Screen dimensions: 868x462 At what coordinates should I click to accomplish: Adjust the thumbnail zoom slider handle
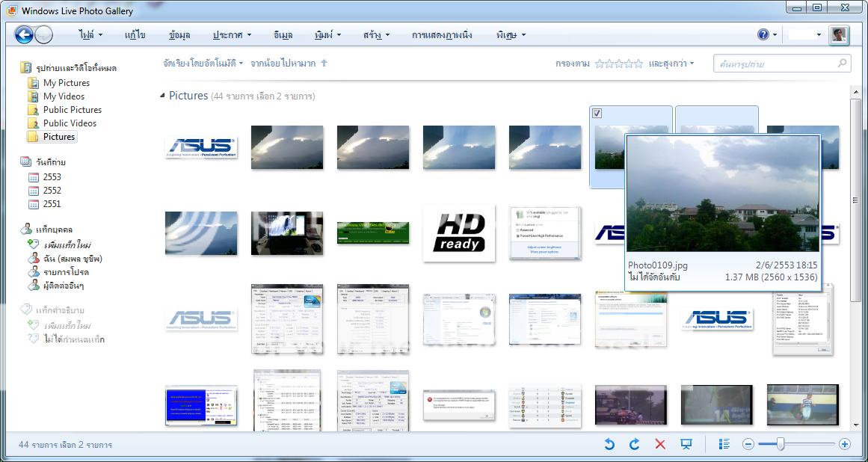tap(780, 444)
